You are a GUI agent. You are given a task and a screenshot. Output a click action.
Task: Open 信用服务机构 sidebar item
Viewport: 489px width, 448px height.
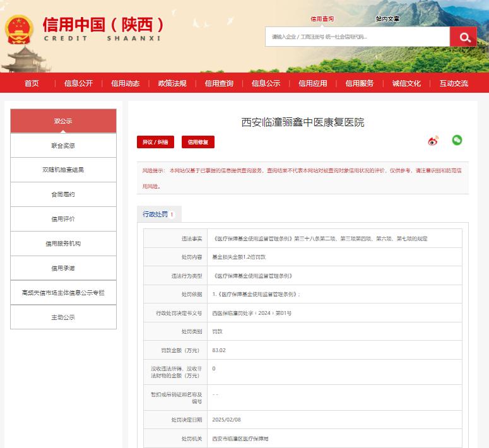click(63, 244)
